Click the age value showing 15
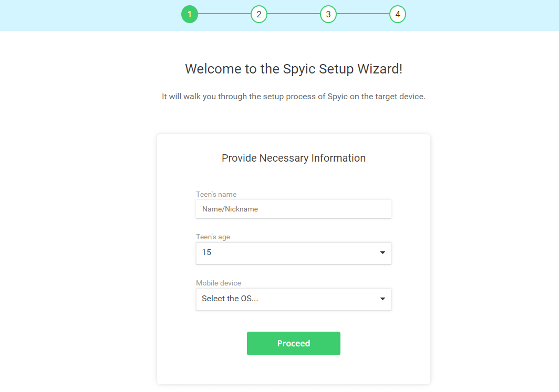 tap(208, 252)
